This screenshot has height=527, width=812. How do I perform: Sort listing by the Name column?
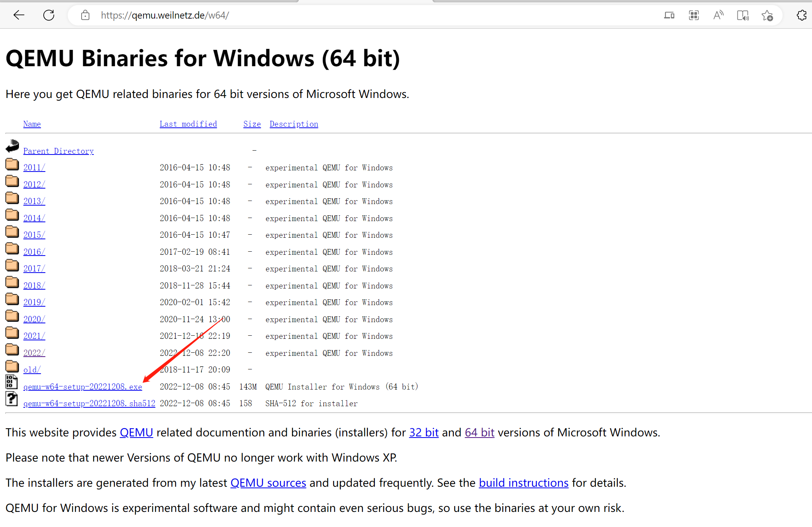click(32, 124)
